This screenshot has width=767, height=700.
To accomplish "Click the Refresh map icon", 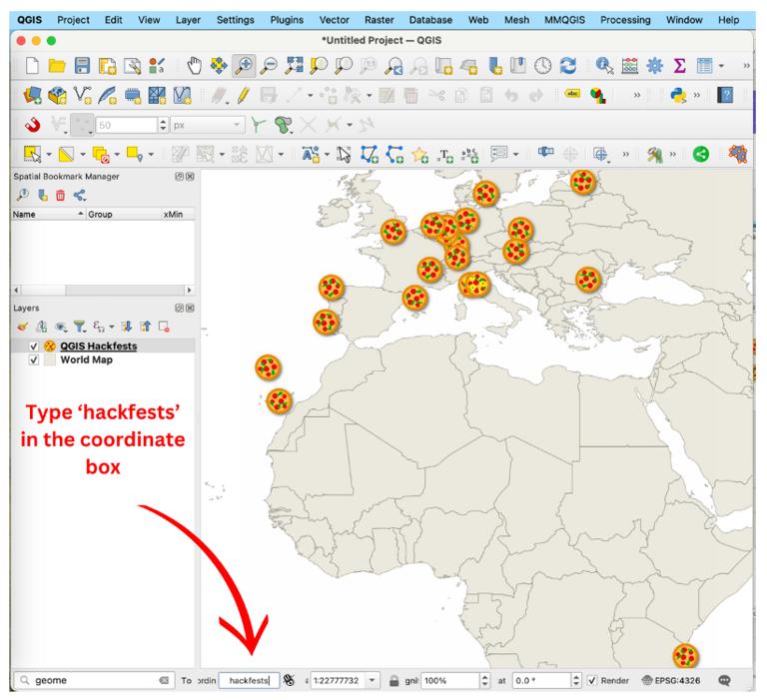I will pos(568,65).
